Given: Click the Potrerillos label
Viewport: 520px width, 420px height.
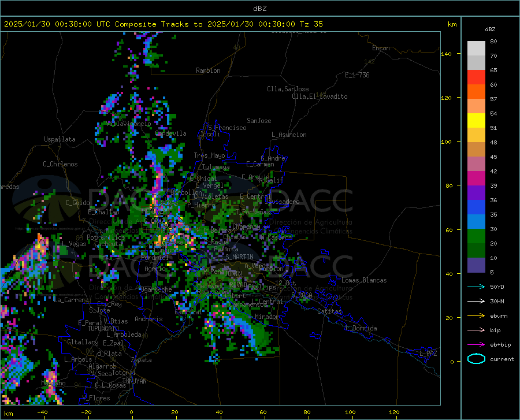Looking at the screenshot, I should tap(106, 237).
